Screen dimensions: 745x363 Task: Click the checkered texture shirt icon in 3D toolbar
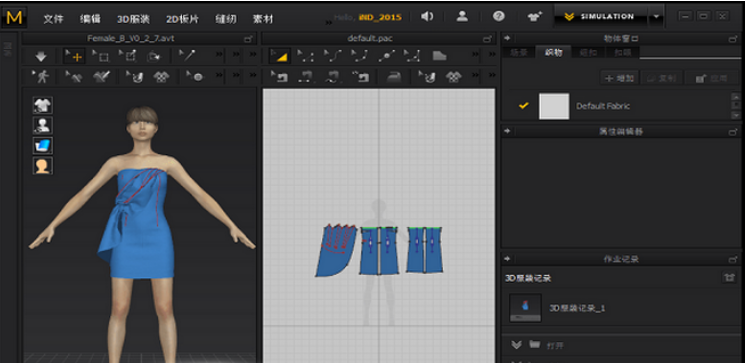(x=162, y=76)
